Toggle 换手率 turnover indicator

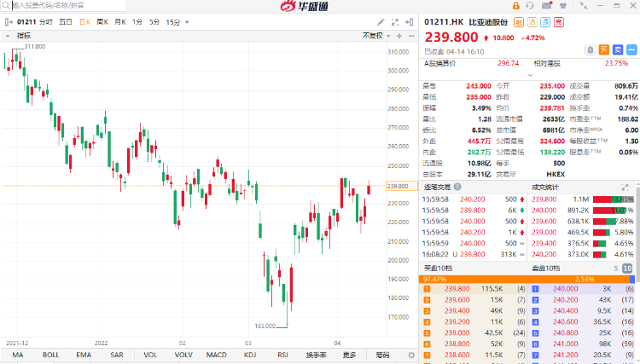[317, 355]
